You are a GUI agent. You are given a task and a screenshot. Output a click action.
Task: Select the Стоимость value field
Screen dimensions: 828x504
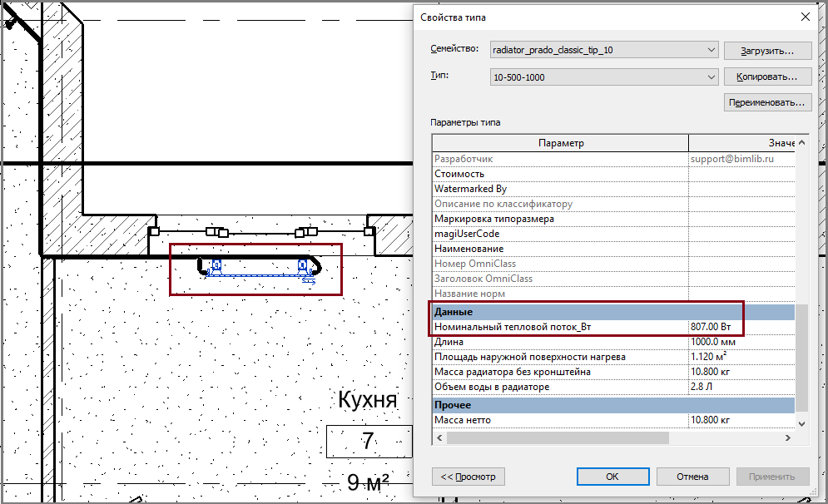coord(741,174)
